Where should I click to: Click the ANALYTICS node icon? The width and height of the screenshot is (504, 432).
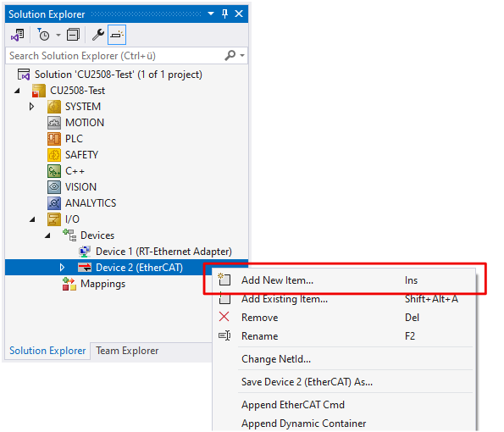54,203
